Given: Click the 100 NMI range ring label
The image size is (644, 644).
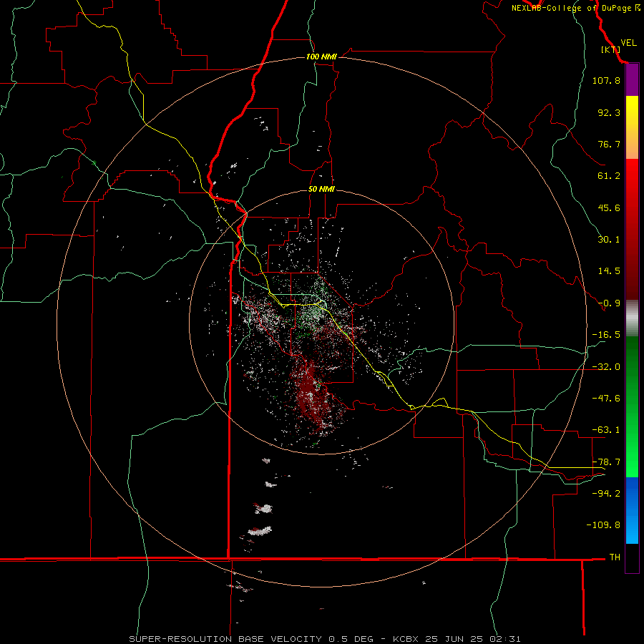Looking at the screenshot, I should click(321, 57).
